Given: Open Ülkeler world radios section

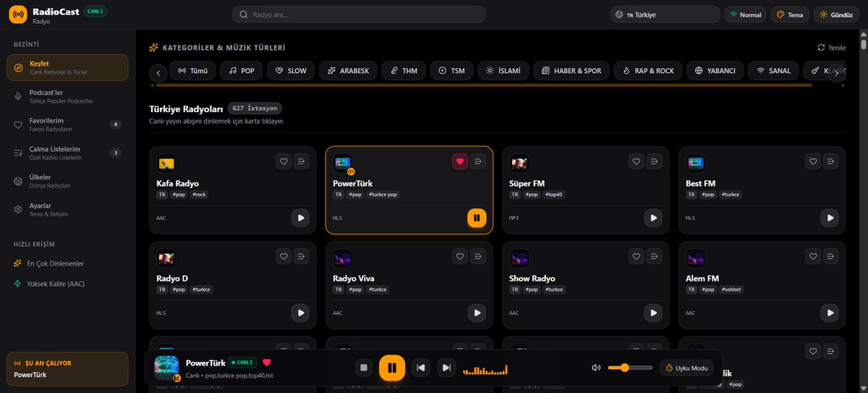Looking at the screenshot, I should pyautogui.click(x=67, y=181).
